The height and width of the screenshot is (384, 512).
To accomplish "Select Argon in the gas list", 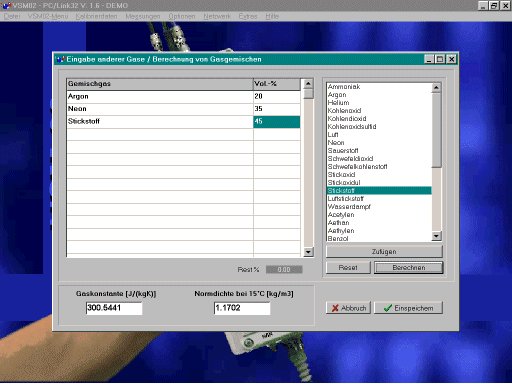I will 379,95.
